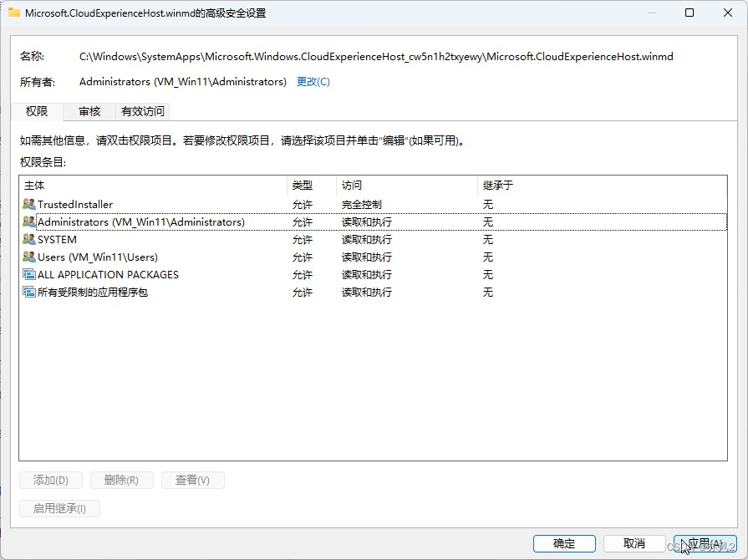748x560 pixels.
Task: Click the 查看(V) button
Action: [193, 480]
